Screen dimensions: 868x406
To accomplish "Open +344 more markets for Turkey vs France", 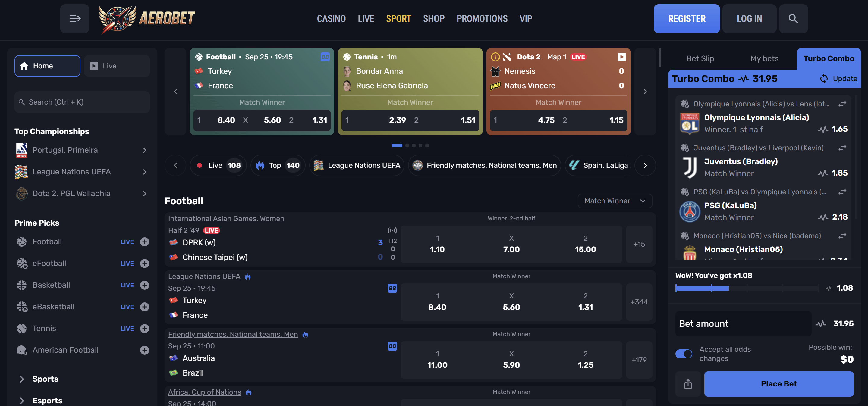I will click(x=639, y=302).
